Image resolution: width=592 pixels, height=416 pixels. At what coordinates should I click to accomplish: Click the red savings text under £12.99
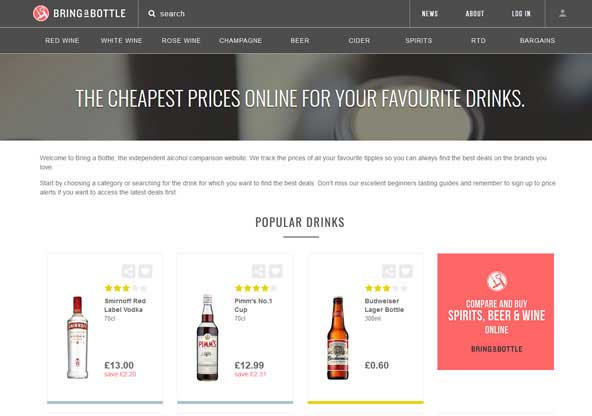(250, 374)
